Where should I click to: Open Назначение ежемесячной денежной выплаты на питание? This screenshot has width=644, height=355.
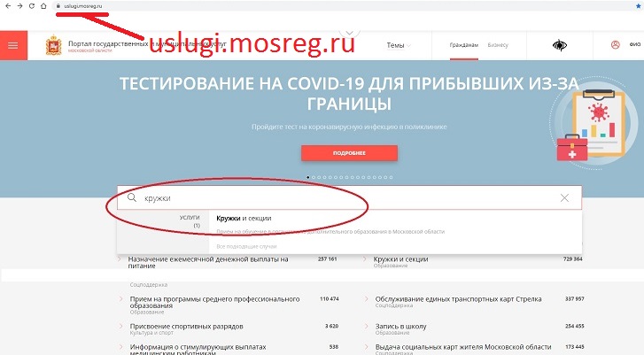(x=208, y=262)
